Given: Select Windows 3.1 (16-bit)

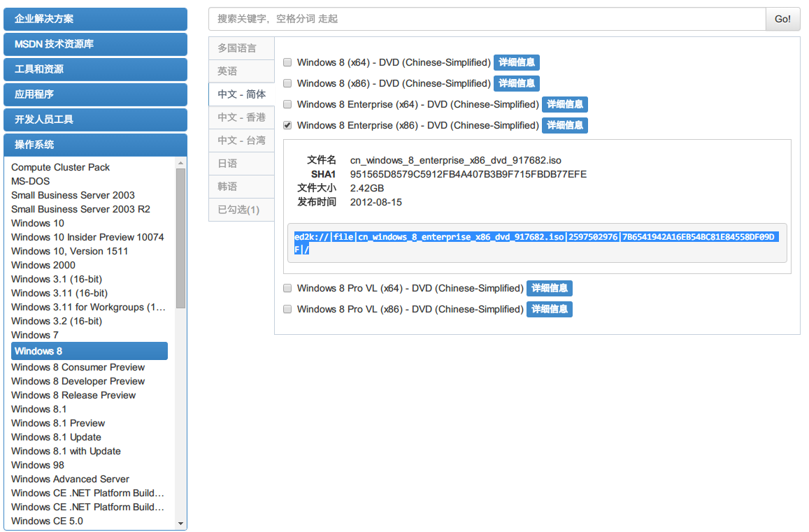Looking at the screenshot, I should [x=57, y=279].
